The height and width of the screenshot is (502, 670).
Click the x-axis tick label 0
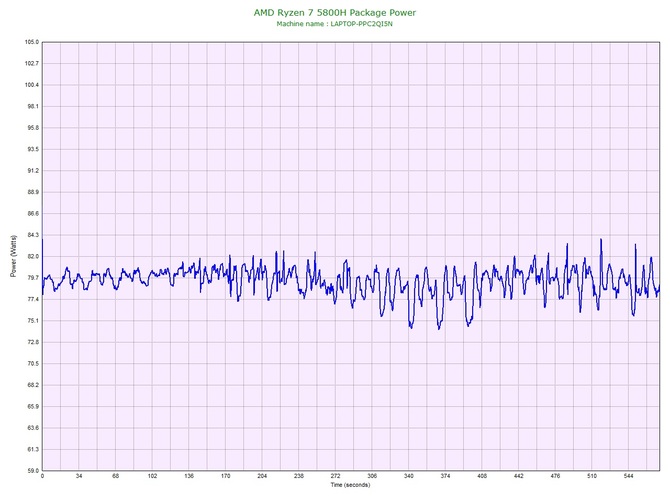pos(42,476)
